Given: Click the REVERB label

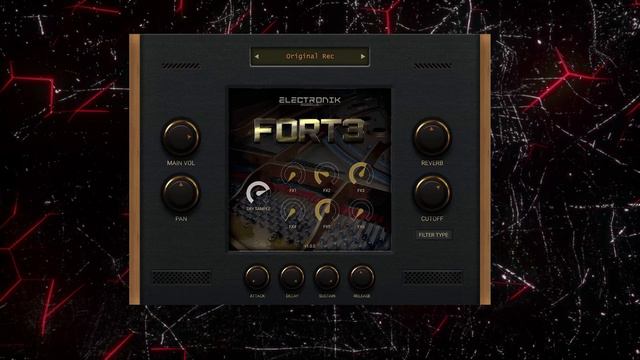Looking at the screenshot, I should coord(432,163).
